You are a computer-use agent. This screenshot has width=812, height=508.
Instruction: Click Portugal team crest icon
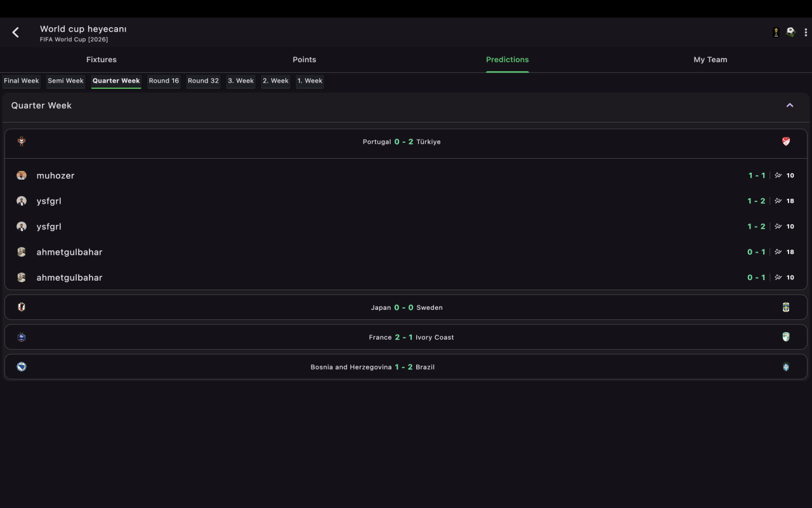point(22,142)
